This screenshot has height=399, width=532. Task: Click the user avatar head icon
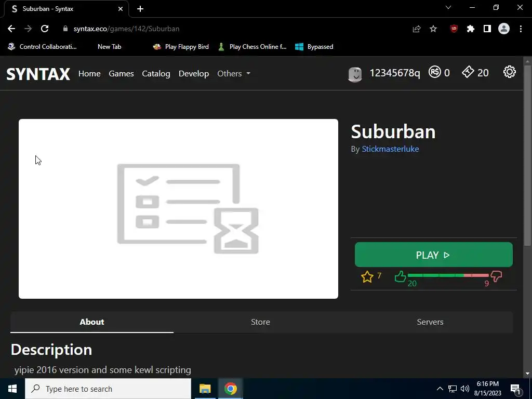point(355,74)
